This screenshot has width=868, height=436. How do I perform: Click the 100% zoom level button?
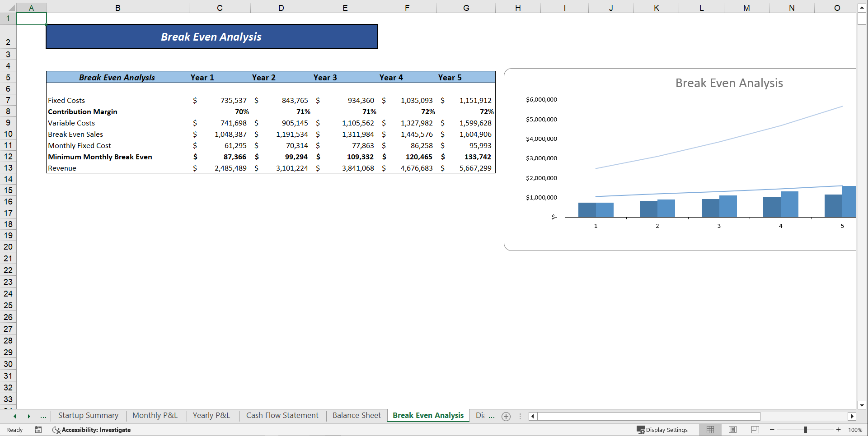coord(855,430)
